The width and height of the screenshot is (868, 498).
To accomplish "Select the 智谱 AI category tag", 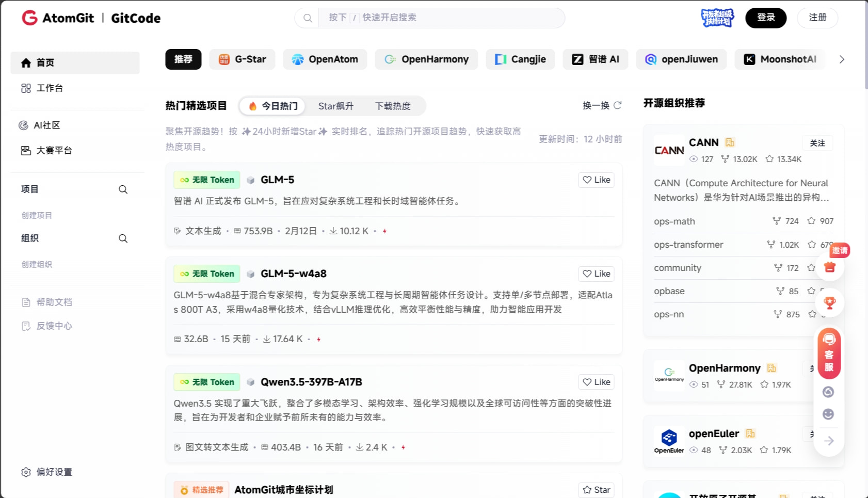I will point(596,59).
